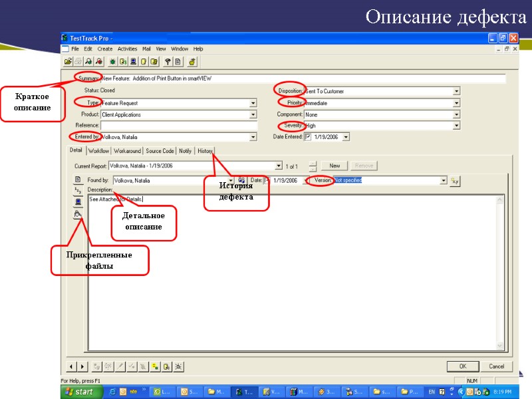Click the Cancel button
Viewport: 532px width, 399px height.
pyautogui.click(x=496, y=366)
